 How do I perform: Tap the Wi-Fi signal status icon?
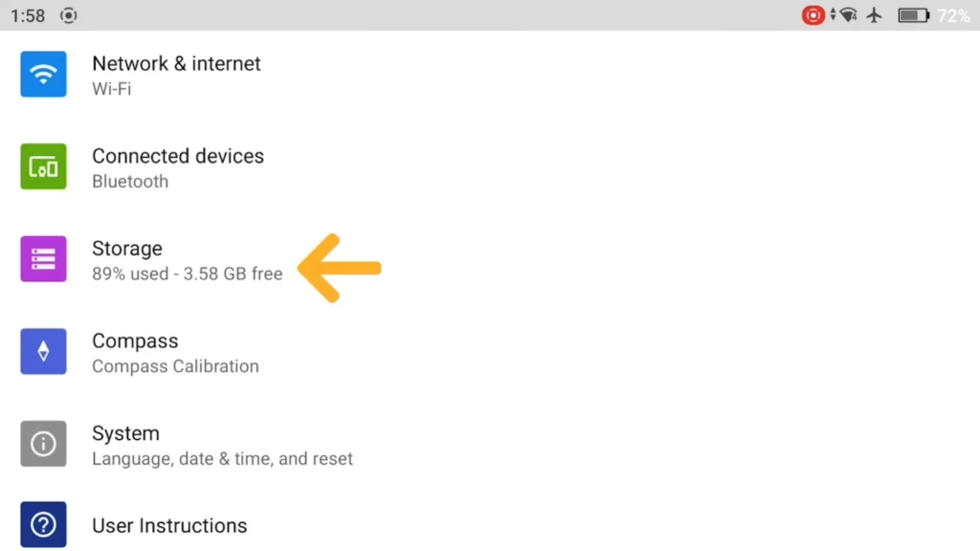tap(848, 15)
